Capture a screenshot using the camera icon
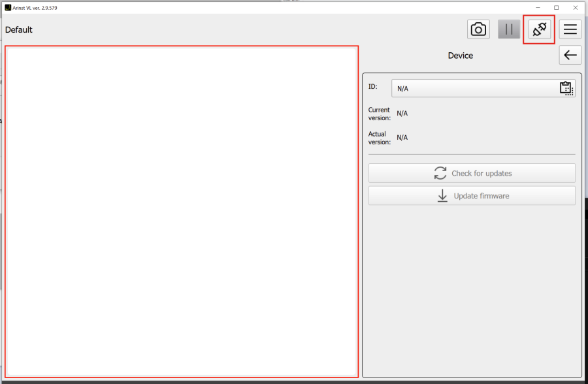The width and height of the screenshot is (588, 384). (x=478, y=29)
